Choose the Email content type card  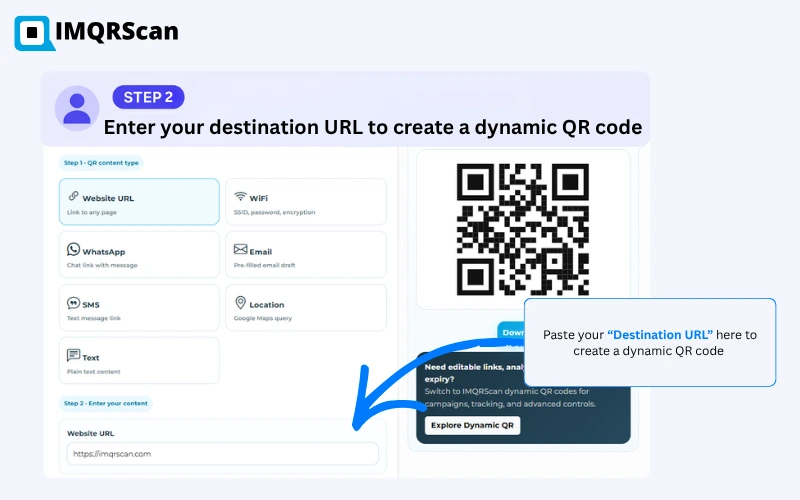coord(306,255)
